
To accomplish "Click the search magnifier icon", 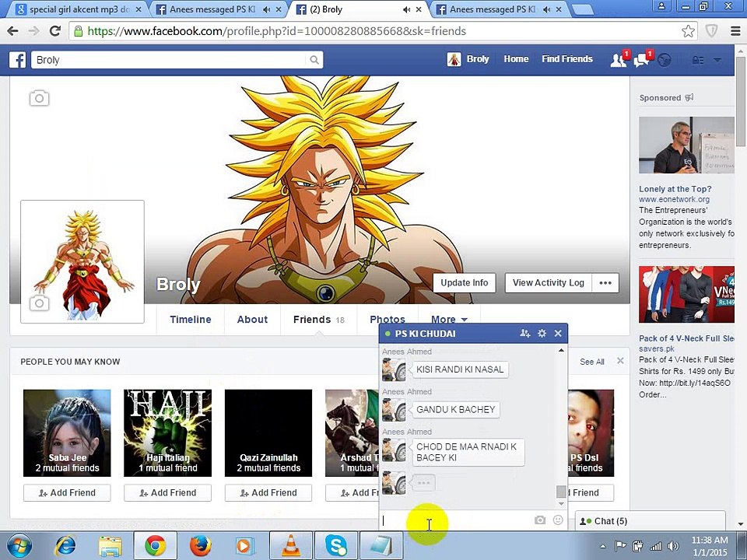I will 314,60.
